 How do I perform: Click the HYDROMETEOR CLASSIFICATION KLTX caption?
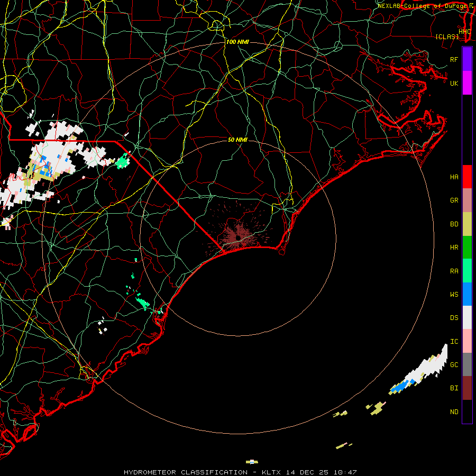point(240,472)
